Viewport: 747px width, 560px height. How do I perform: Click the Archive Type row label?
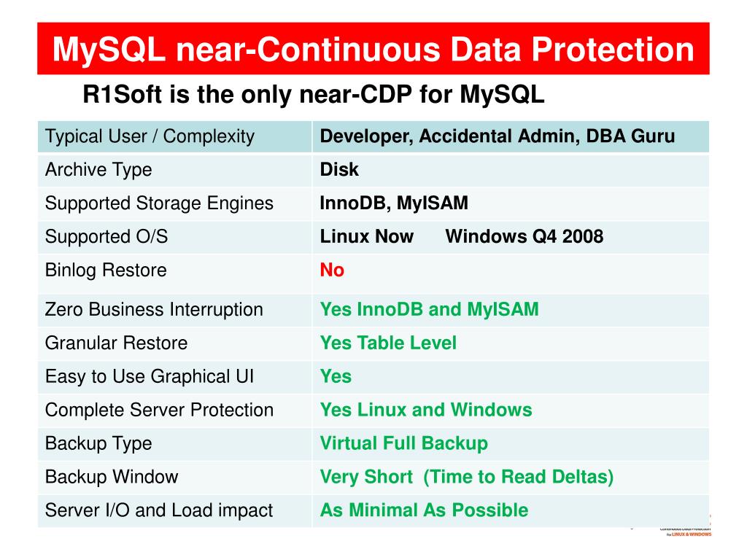click(98, 170)
